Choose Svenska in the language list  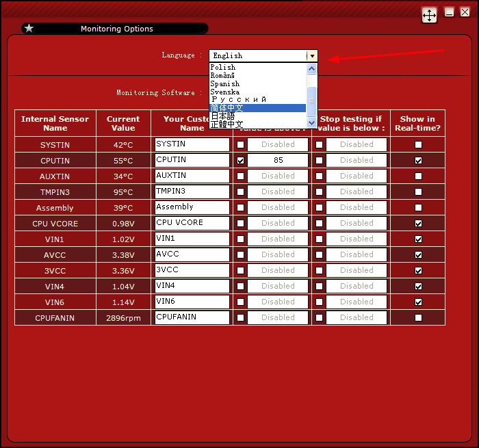[x=225, y=92]
